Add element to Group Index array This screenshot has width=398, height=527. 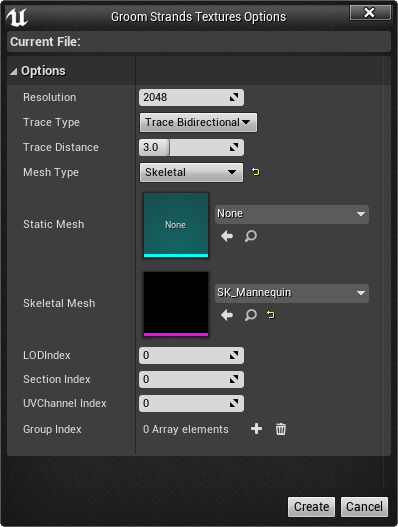click(256, 429)
